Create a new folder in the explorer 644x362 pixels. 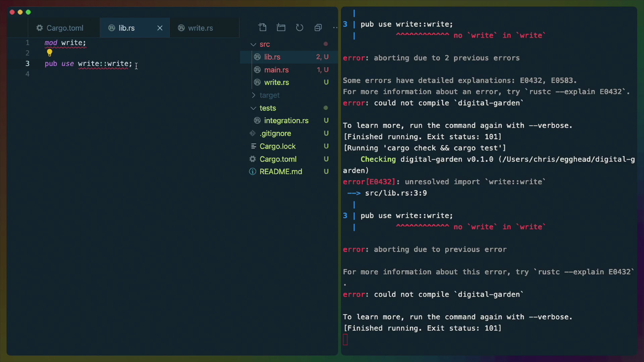pyautogui.click(x=281, y=27)
